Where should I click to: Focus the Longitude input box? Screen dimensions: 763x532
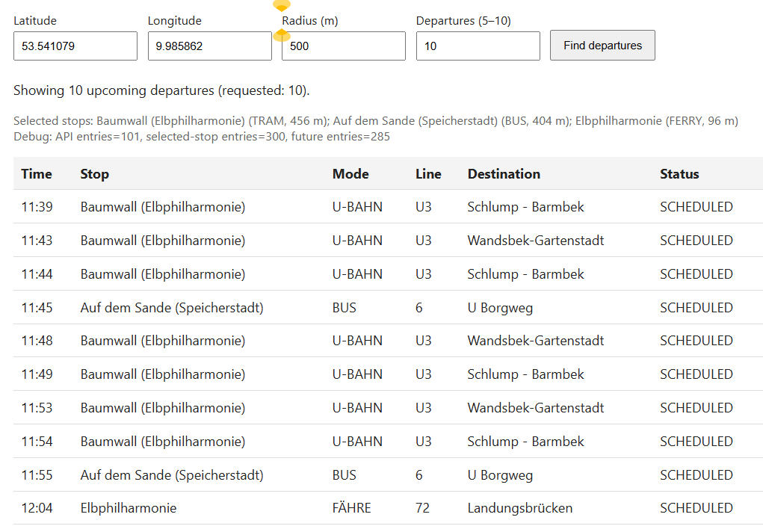click(x=210, y=46)
